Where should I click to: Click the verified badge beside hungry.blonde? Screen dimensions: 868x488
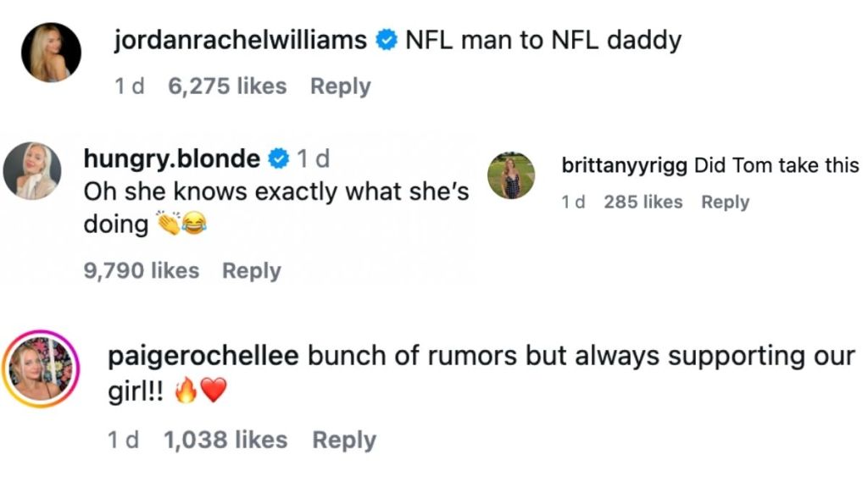coord(277,158)
